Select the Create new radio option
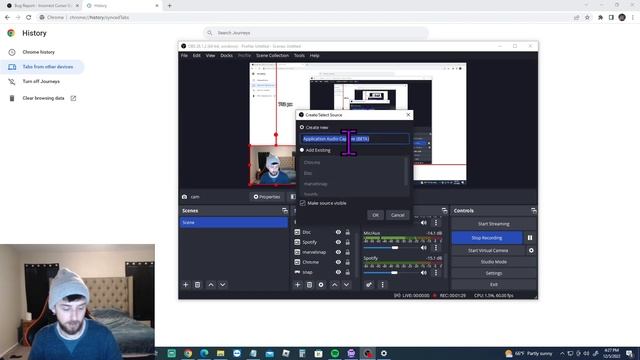640x360 pixels. 302,127
